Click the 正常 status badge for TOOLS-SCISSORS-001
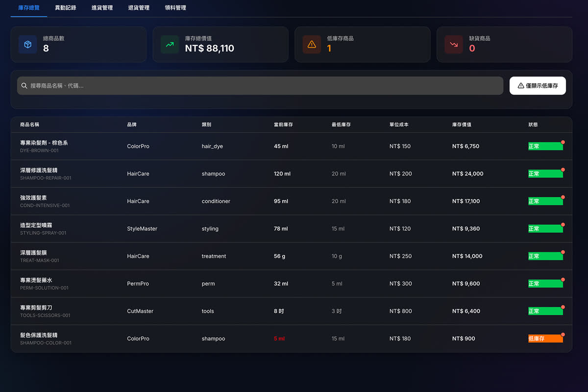588x392 pixels. [x=545, y=311]
